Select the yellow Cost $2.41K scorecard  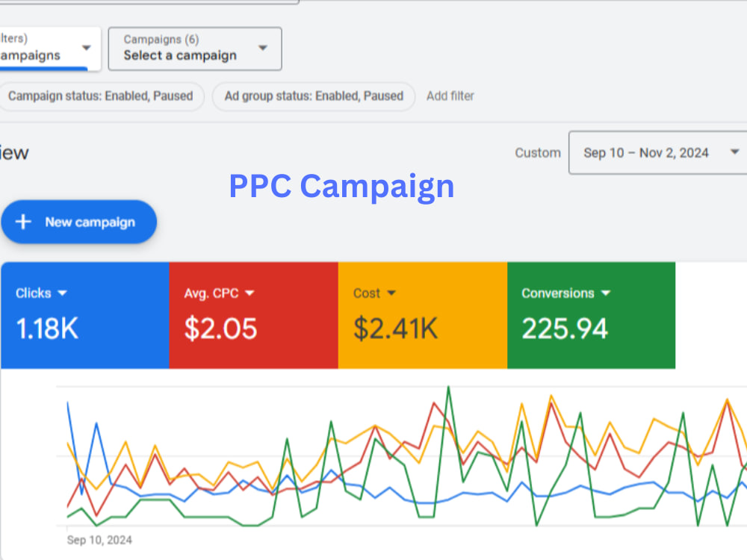[x=423, y=315]
